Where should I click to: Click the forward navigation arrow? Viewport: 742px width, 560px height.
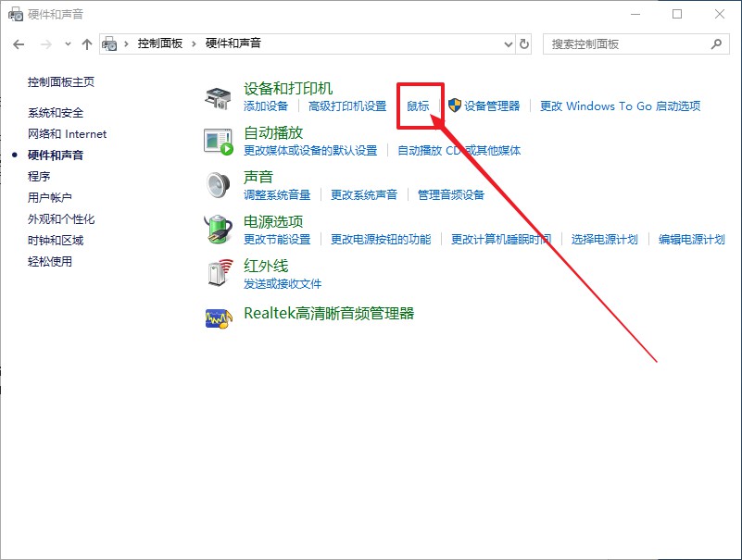[x=46, y=44]
